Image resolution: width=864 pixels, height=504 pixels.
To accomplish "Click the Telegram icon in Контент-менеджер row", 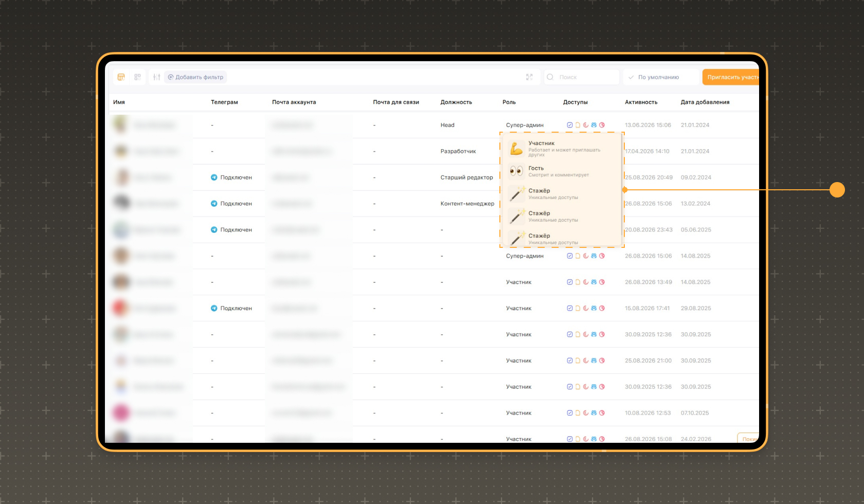I will tap(214, 204).
